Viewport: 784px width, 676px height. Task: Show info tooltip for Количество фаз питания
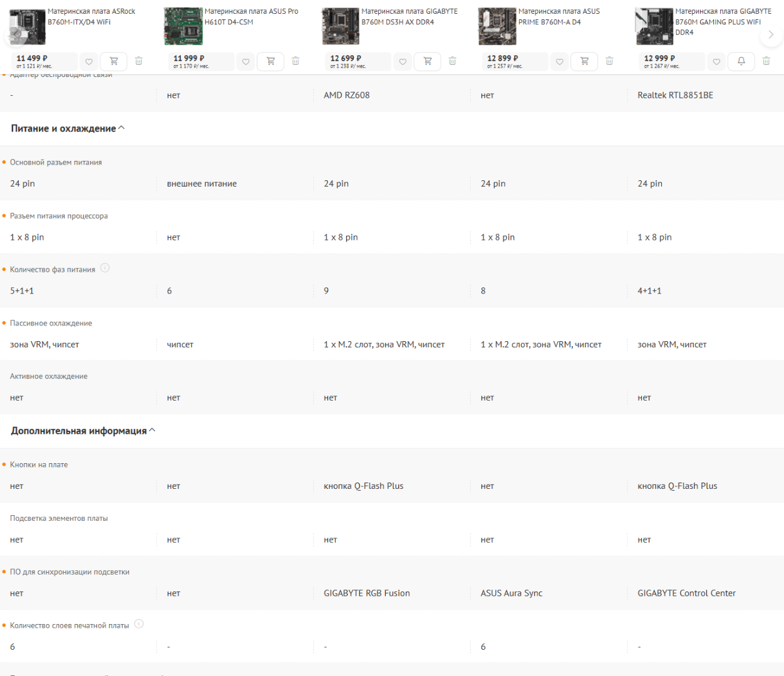coord(105,269)
